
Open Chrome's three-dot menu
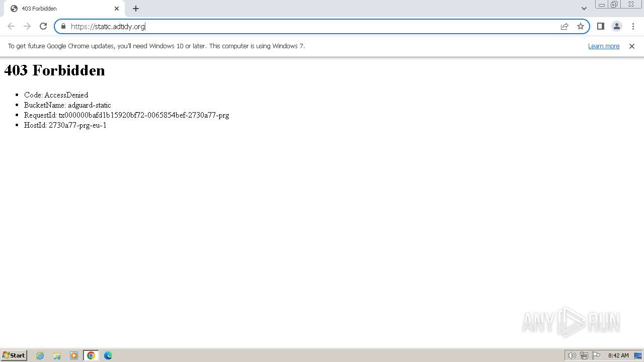tap(633, 26)
